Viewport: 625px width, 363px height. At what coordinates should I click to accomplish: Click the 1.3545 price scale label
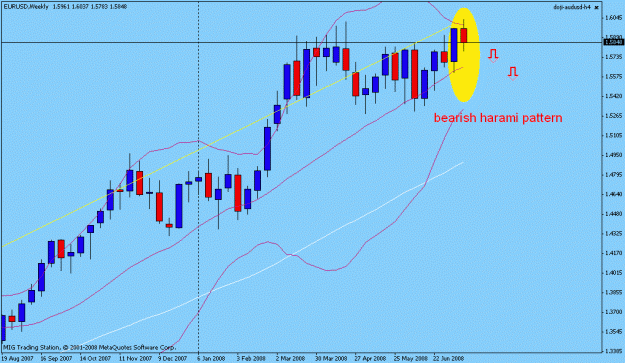613,332
